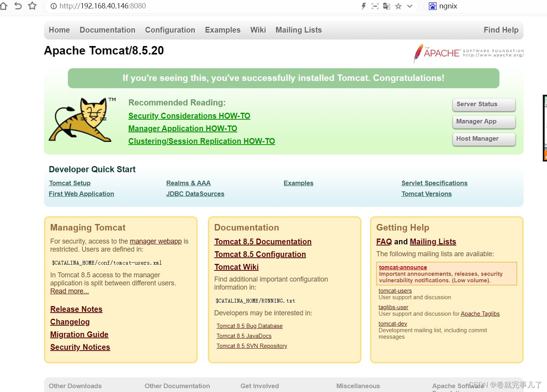Screen dimensions: 547x392
Task: Open Tomcat 8.5 Bug Database link
Action: (x=249, y=326)
